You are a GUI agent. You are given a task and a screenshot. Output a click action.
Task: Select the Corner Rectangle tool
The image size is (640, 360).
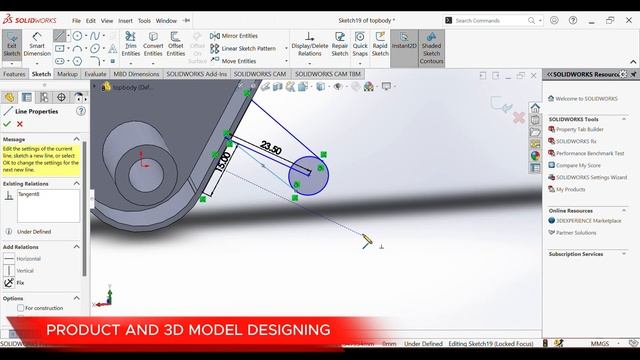click(60, 49)
